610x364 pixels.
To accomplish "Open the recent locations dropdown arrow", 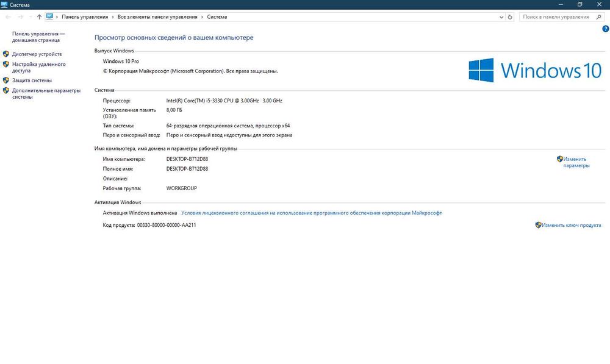I will pos(30,16).
